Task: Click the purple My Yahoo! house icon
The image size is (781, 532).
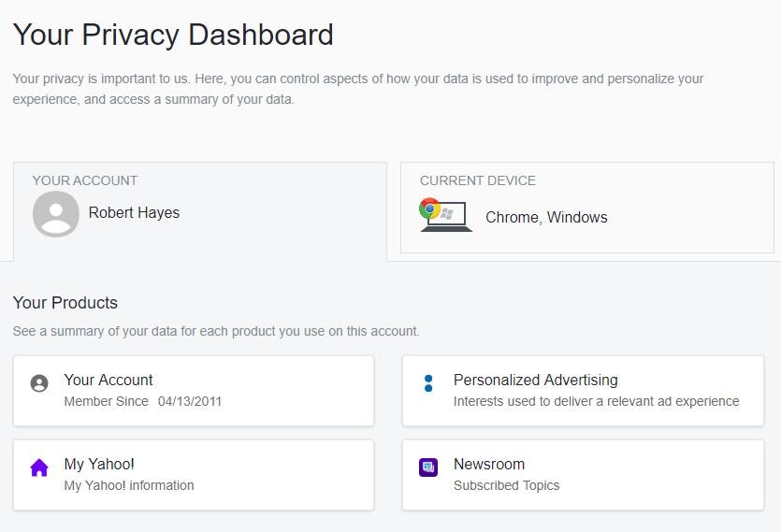Action: 39,467
